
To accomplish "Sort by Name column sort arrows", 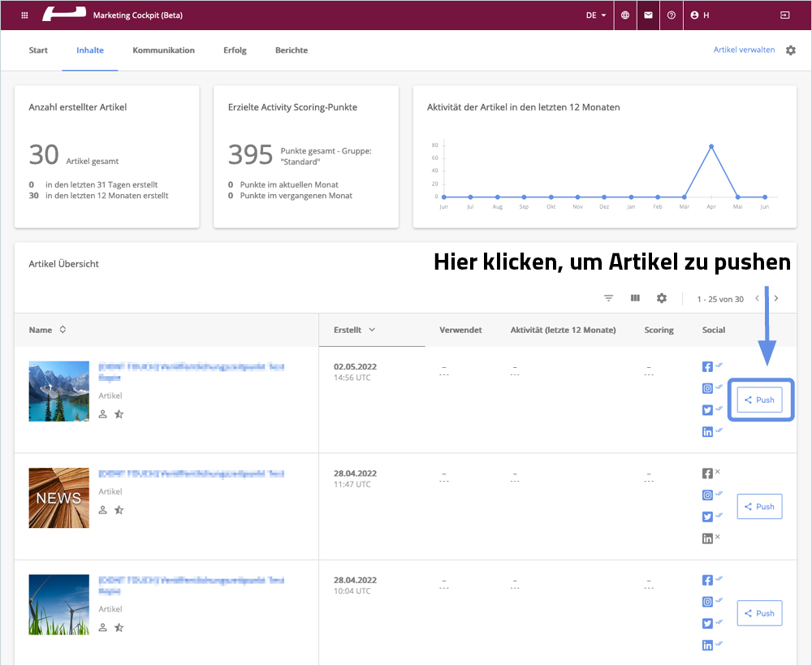I will [63, 330].
